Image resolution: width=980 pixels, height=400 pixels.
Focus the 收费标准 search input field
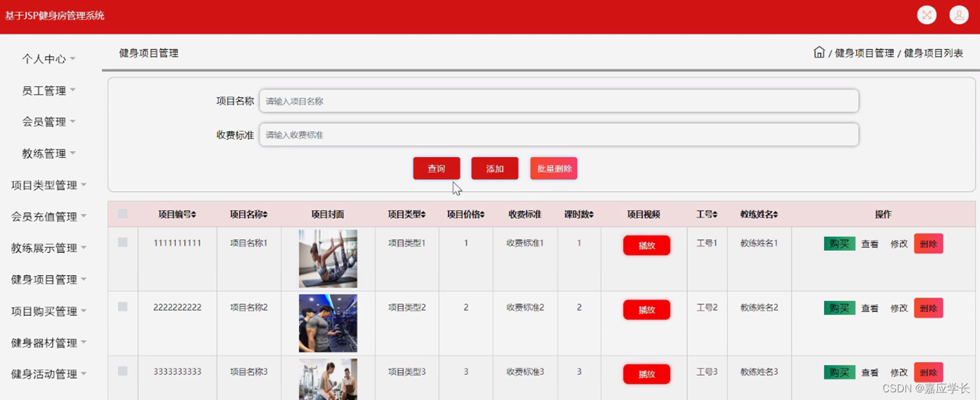(x=559, y=135)
